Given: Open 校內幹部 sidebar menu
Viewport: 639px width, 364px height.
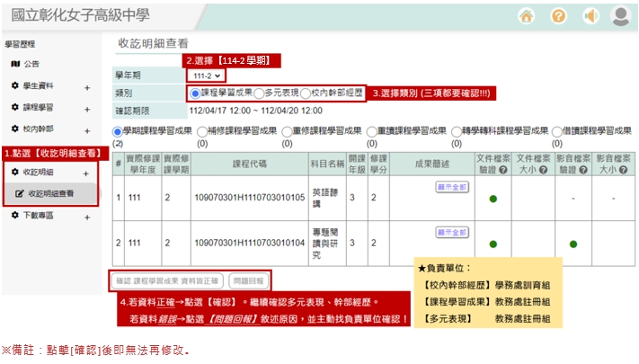Looking at the screenshot, I should pyautogui.click(x=38, y=129).
